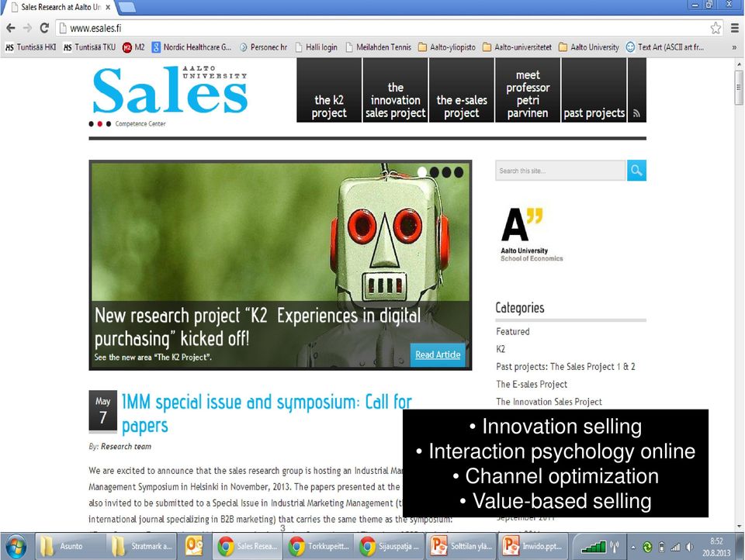Viewport: 745px width, 560px height.
Task: Switch to Solttilan PowerPoint taskbar window
Action: click(x=460, y=546)
